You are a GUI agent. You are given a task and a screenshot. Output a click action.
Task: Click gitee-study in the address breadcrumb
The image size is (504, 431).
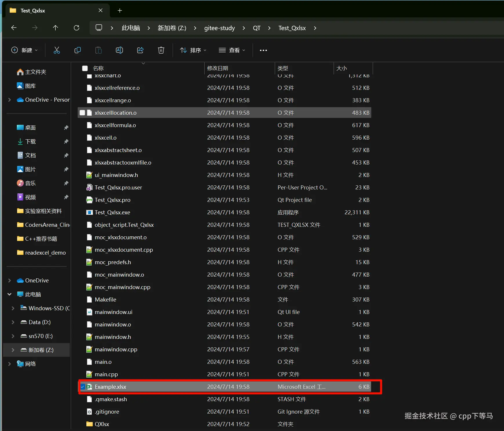click(219, 28)
